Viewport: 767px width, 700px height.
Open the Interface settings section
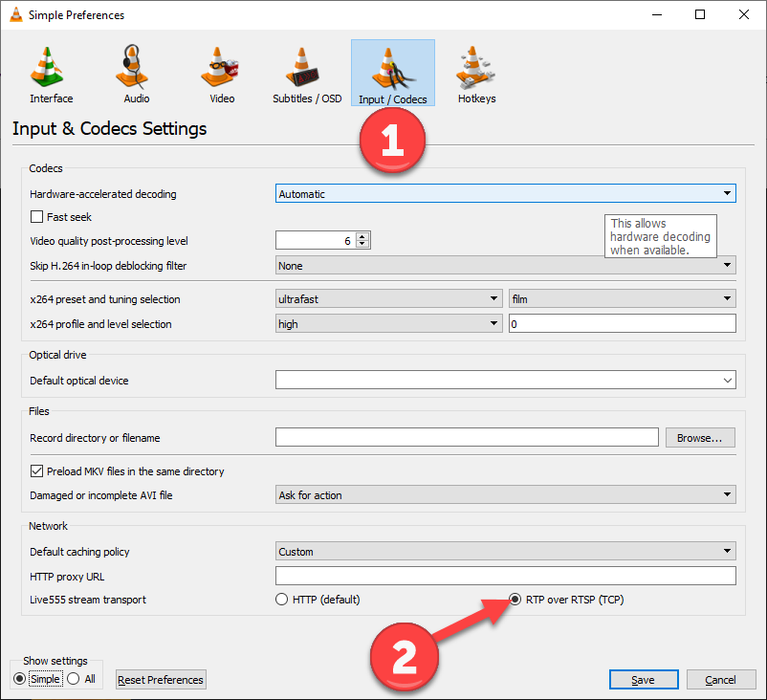(50, 72)
